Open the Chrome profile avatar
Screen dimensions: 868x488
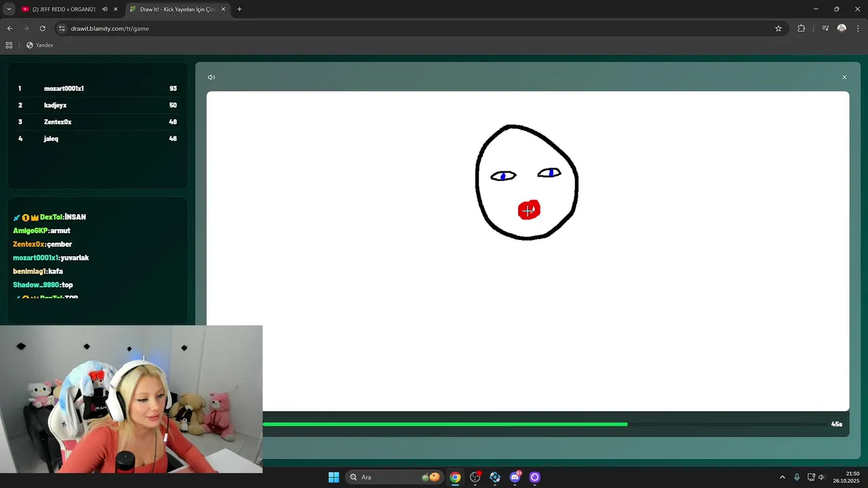(x=842, y=28)
